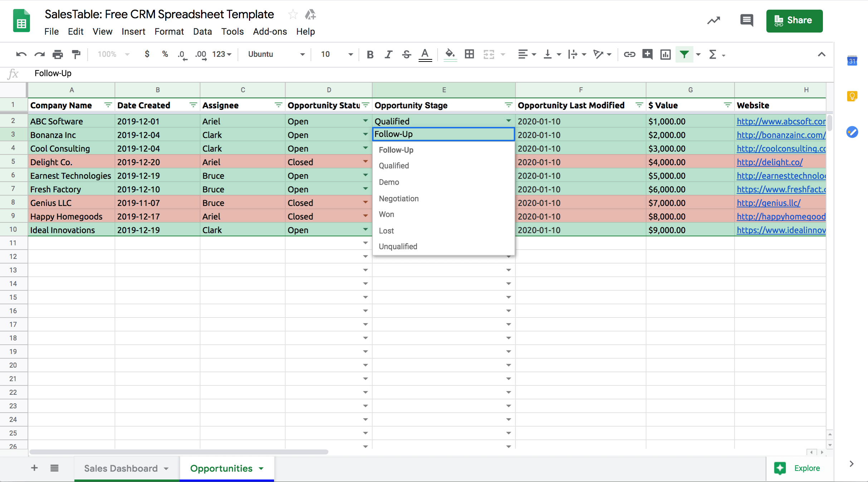868x482 pixels.
Task: Toggle bold formatting
Action: [x=370, y=54]
